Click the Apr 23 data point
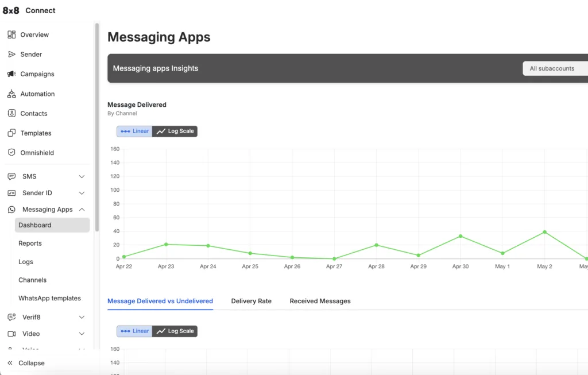The image size is (588, 375). click(x=166, y=245)
